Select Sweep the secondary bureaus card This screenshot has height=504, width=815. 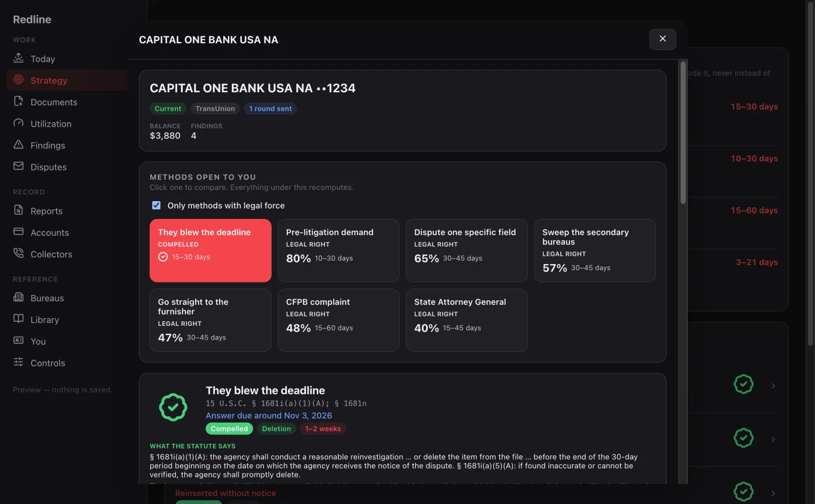click(x=594, y=250)
